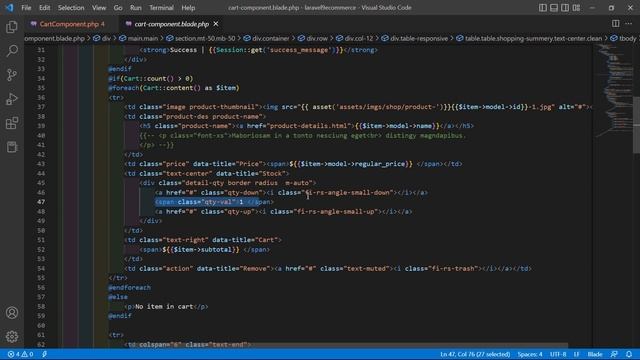Click the sixth activity bar view icon
The height and width of the screenshot is (360, 640).
(x=12, y=147)
